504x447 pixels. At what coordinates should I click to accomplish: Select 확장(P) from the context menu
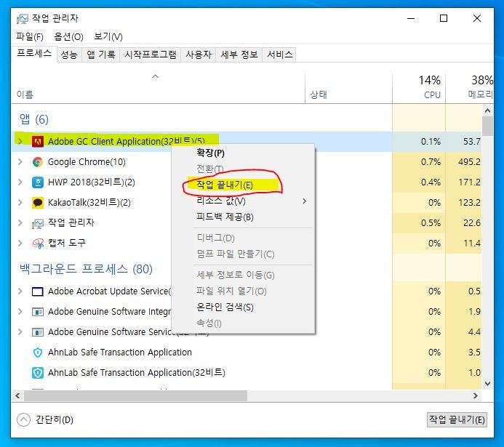pos(244,153)
